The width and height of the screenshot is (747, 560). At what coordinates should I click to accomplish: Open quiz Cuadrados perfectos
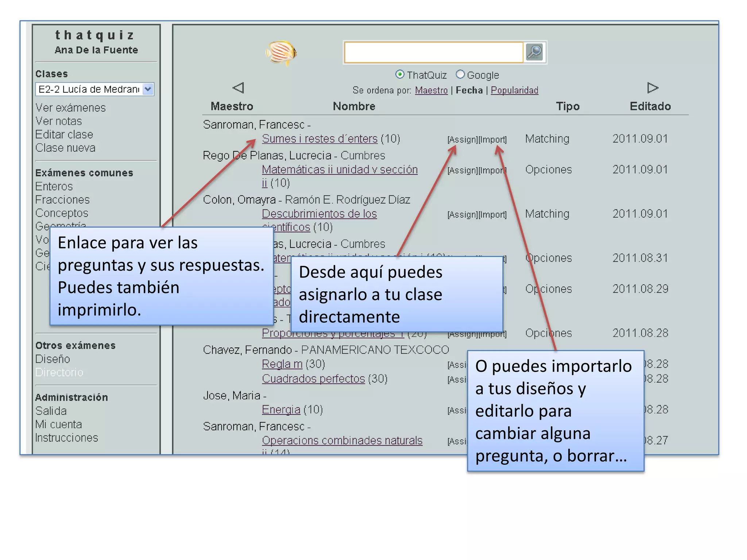pos(313,379)
